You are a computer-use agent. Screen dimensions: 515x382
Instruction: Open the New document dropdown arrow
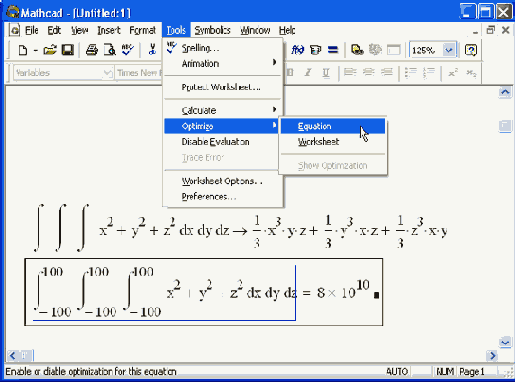point(36,50)
